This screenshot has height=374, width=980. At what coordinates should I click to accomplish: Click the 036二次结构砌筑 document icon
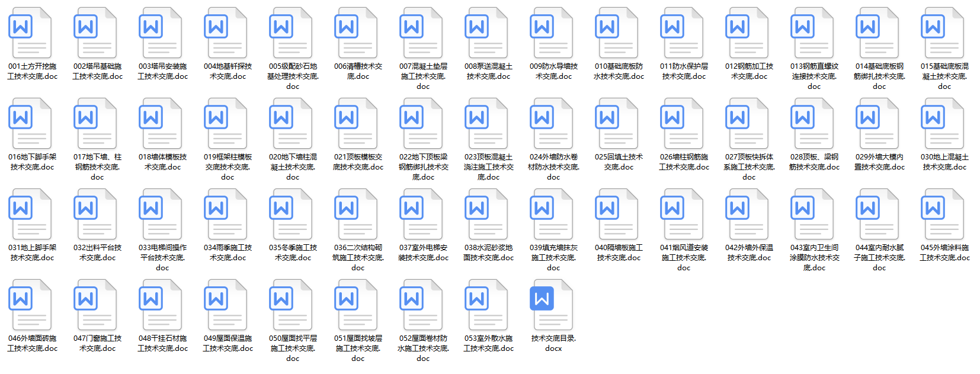coord(356,214)
